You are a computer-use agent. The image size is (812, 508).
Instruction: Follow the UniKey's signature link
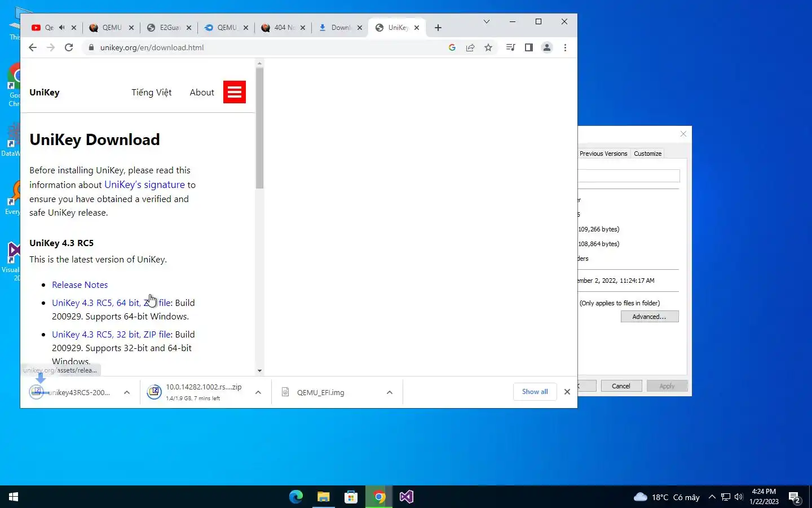pos(144,185)
